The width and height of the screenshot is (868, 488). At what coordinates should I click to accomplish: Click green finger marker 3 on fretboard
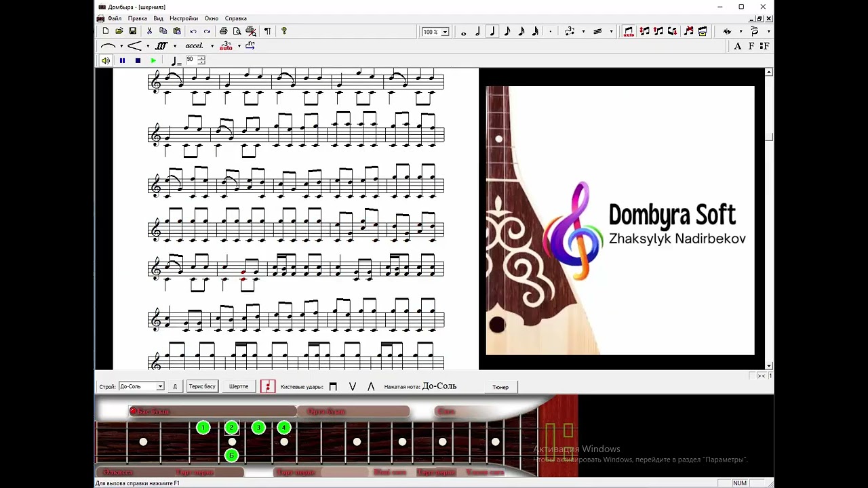(258, 428)
